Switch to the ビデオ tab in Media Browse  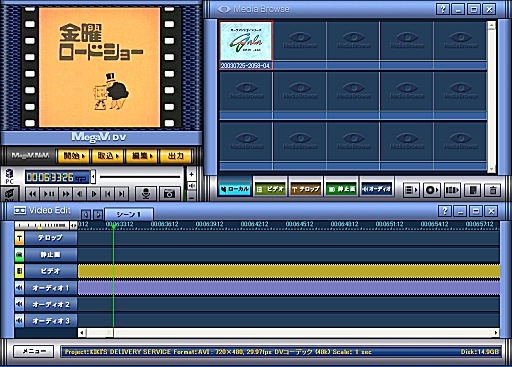click(271, 189)
